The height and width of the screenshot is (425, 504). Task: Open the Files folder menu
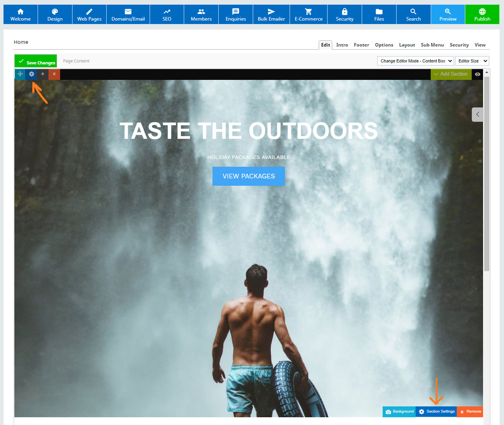point(379,14)
